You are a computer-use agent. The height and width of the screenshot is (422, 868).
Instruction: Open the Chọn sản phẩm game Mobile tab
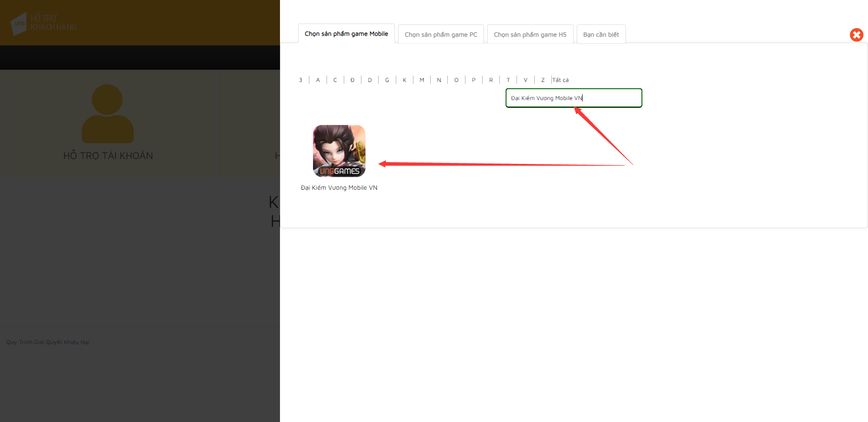346,34
